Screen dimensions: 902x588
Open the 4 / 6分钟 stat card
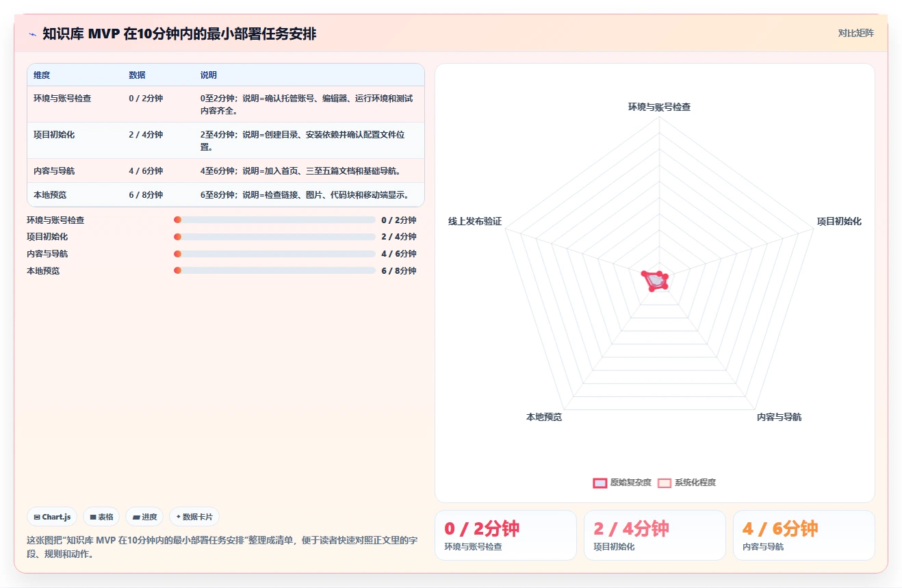(804, 535)
